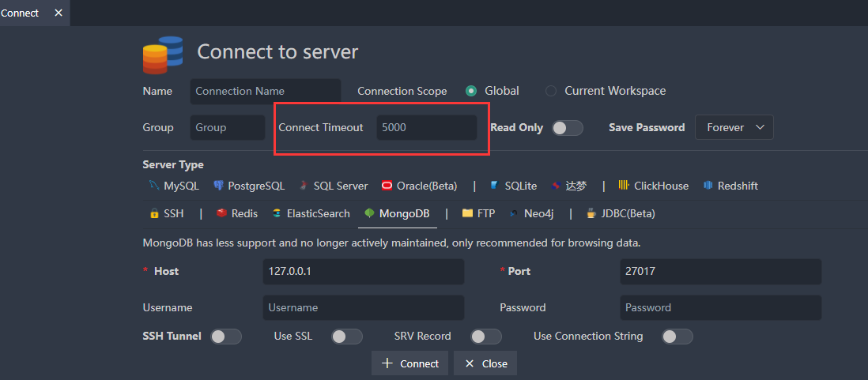Click the Host field 127.0.0.1
The image size is (868, 380).
[363, 272]
